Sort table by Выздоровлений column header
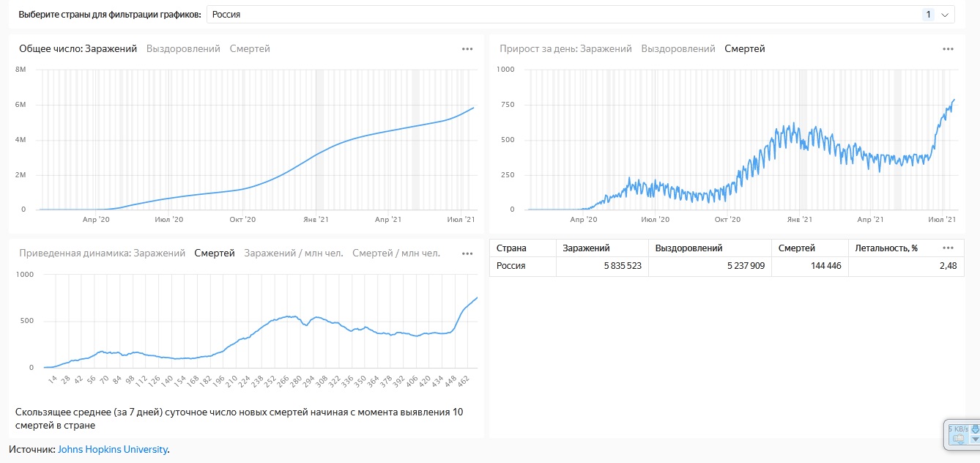Viewport: 980px width, 463px height. click(x=689, y=248)
